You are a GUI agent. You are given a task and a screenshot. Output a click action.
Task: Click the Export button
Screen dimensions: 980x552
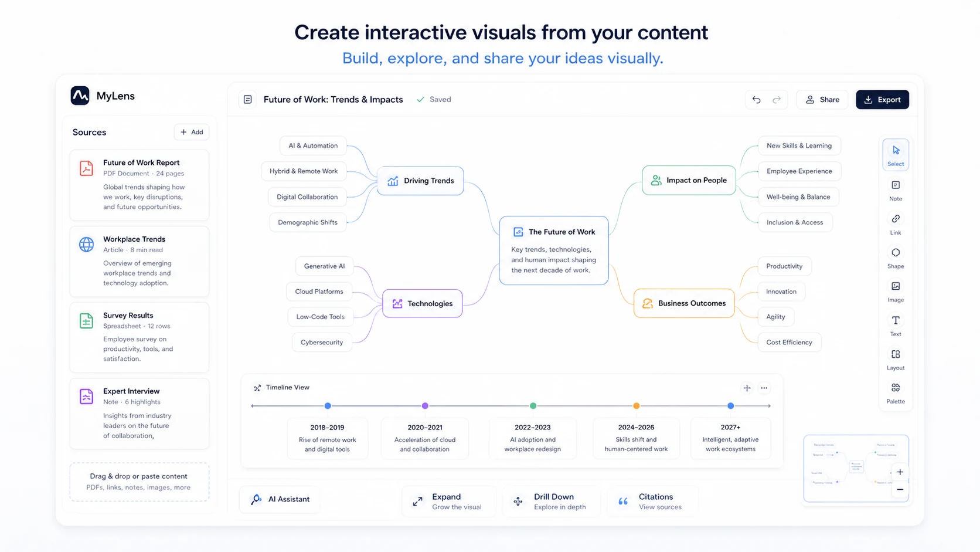(882, 100)
